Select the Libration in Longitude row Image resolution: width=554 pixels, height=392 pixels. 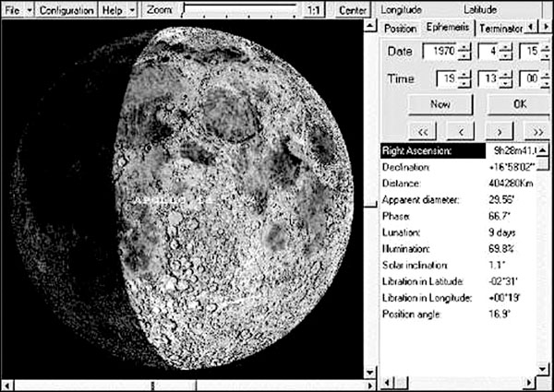point(459,298)
